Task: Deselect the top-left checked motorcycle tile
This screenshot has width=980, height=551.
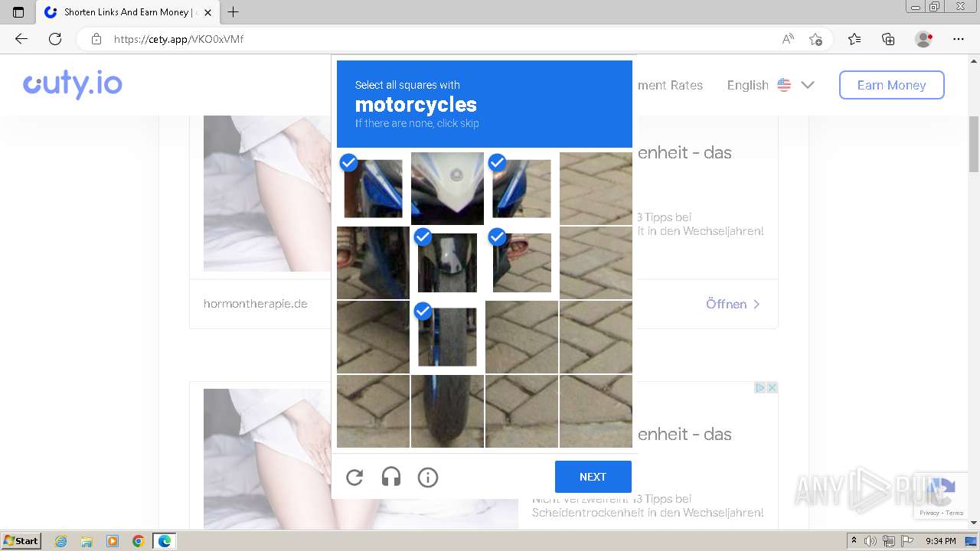Action: click(x=373, y=188)
